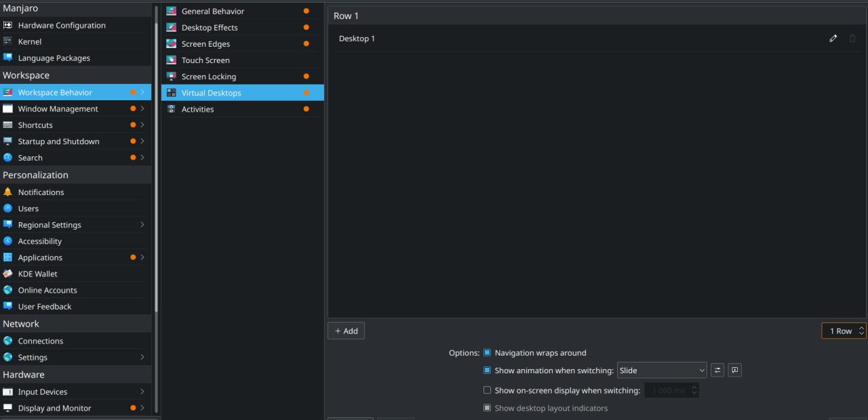Select the Search text label in sidebar
This screenshot has height=420, width=868.
point(31,158)
